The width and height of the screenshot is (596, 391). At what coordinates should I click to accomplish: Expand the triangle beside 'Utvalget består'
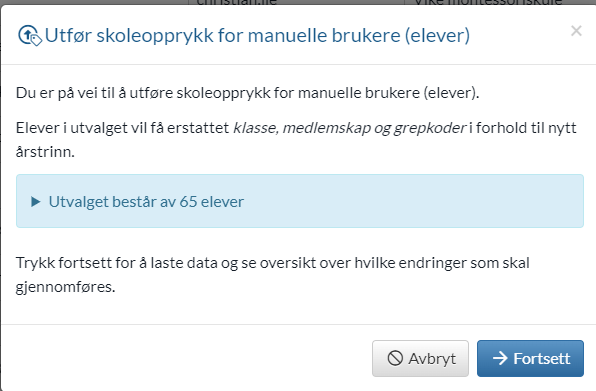pyautogui.click(x=36, y=202)
